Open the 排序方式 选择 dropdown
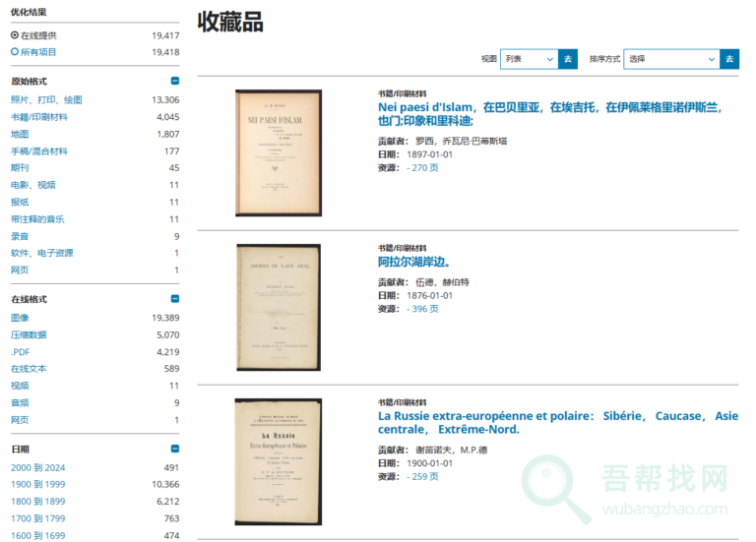The height and width of the screenshot is (542, 756). pos(671,59)
